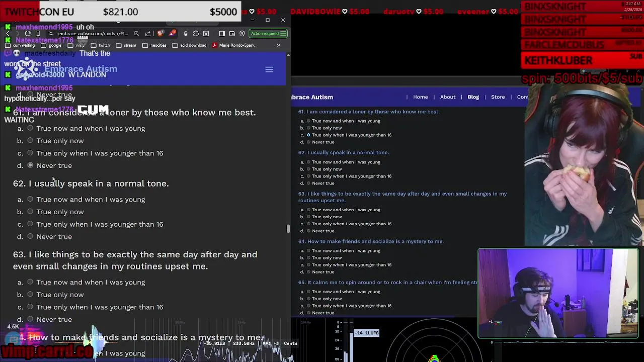This screenshot has width=644, height=362.
Task: Open the Brave VPN shield icon
Action: 242,34
